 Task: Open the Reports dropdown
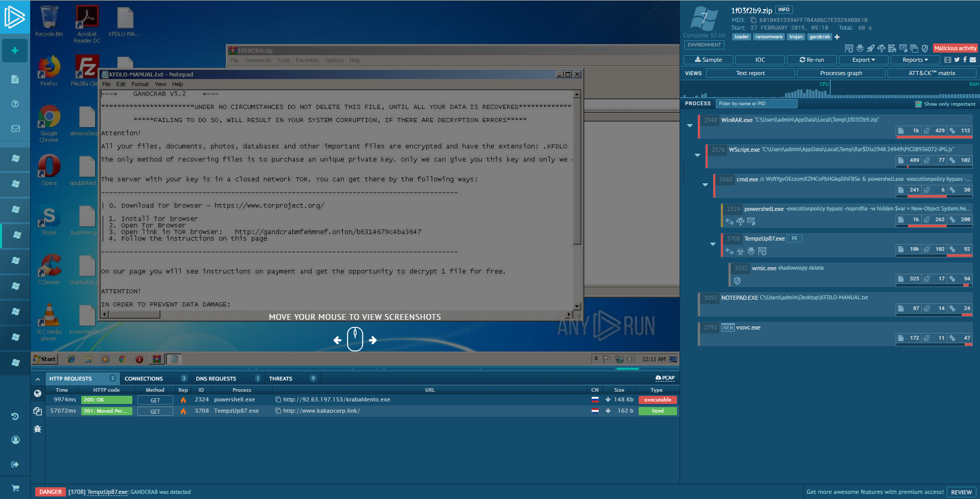pyautogui.click(x=915, y=60)
